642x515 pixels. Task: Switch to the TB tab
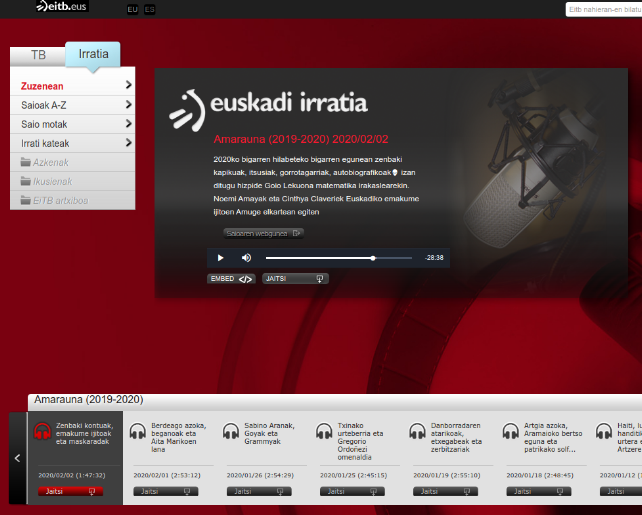(x=38, y=55)
